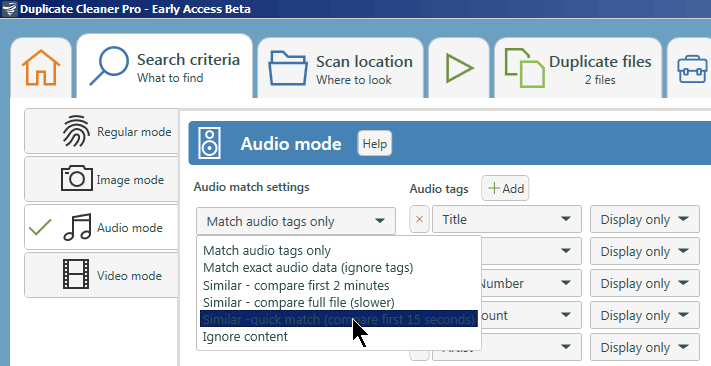The image size is (711, 366).
Task: Open the second tag row dropdown arrow
Action: (565, 251)
